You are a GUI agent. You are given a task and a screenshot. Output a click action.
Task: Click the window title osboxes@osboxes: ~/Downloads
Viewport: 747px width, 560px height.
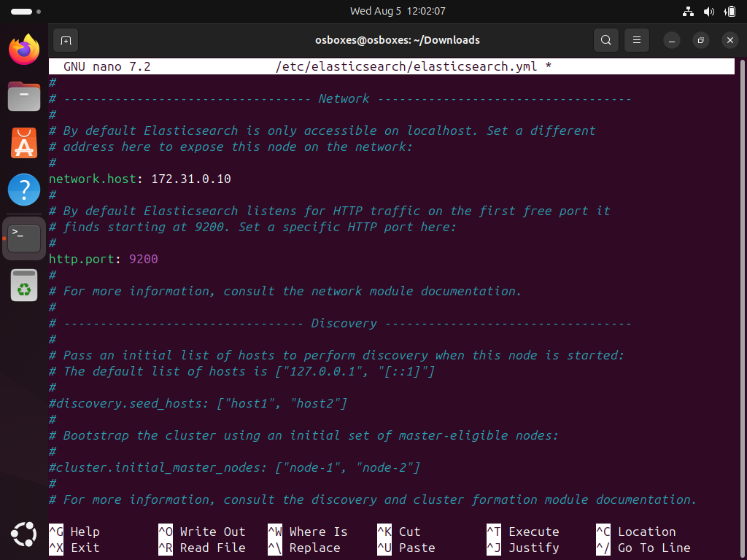[398, 40]
